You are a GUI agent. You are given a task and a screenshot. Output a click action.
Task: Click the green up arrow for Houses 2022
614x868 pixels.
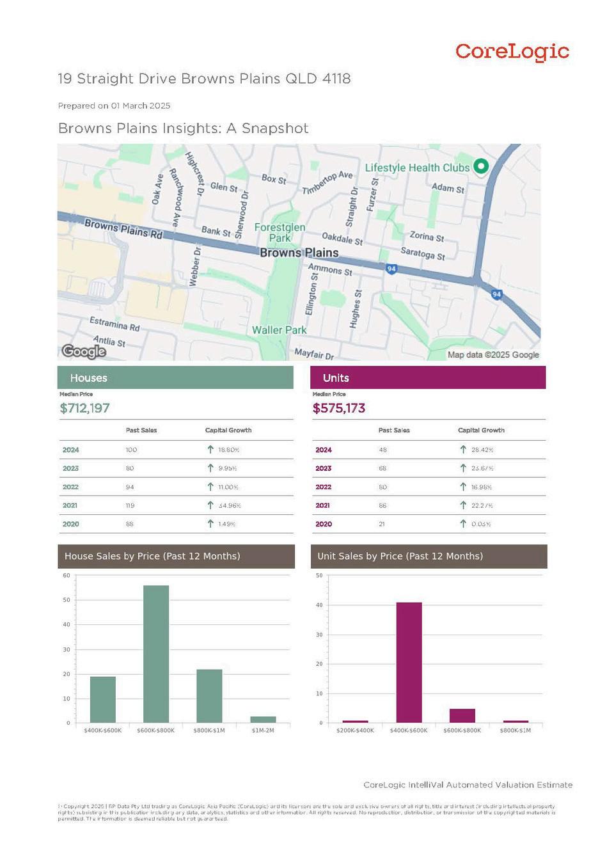click(x=210, y=487)
